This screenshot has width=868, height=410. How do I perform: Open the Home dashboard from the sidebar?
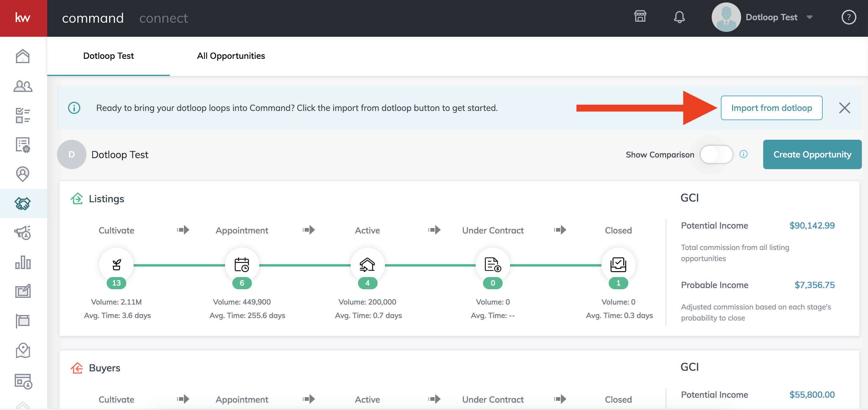pyautogui.click(x=23, y=56)
